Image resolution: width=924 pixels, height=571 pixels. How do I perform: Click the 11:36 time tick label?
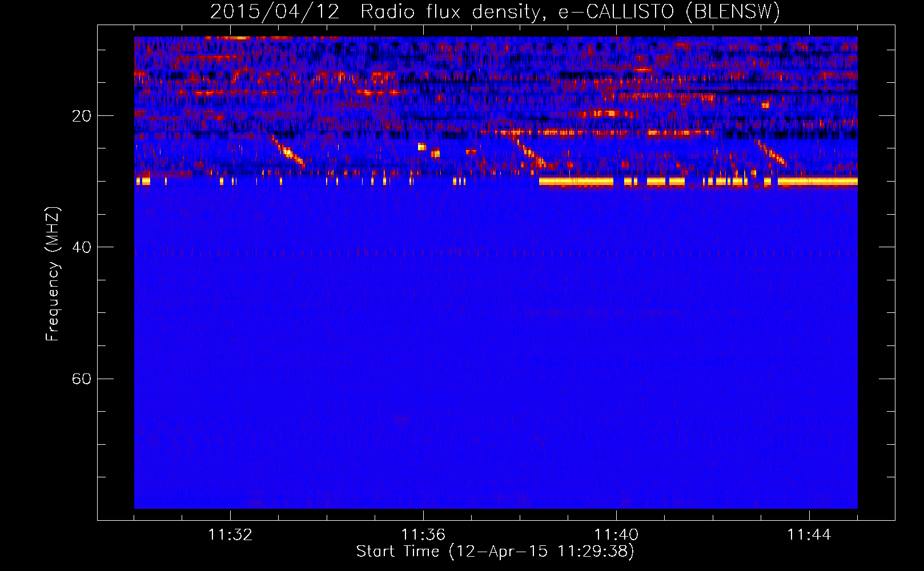coord(423,534)
